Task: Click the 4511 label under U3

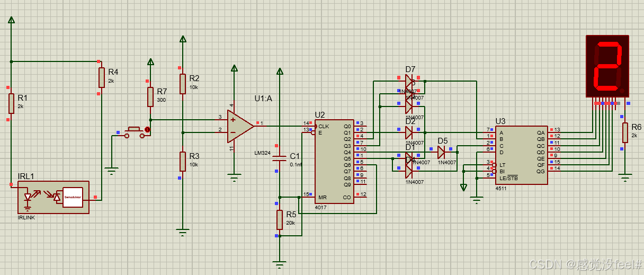Action: tap(502, 189)
